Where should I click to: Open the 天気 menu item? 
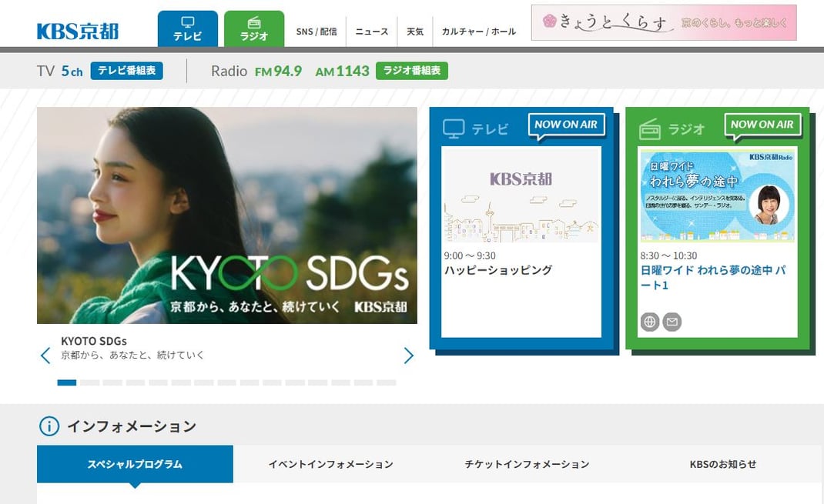(414, 32)
